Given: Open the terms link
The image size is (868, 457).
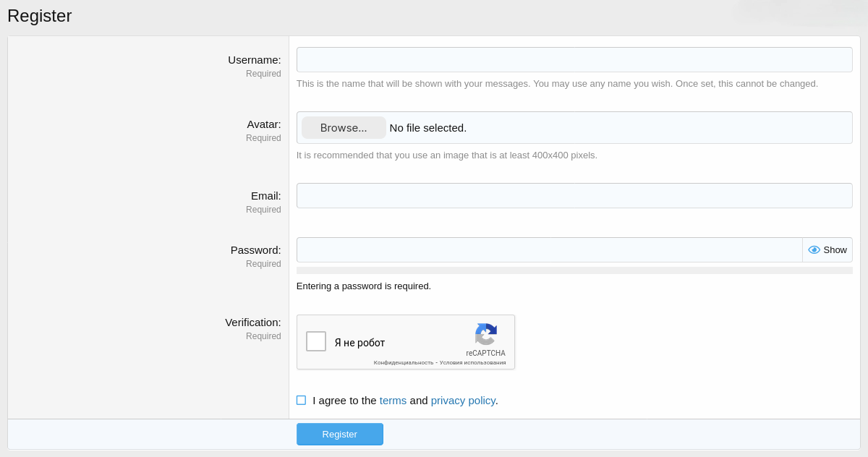Looking at the screenshot, I should 393,401.
